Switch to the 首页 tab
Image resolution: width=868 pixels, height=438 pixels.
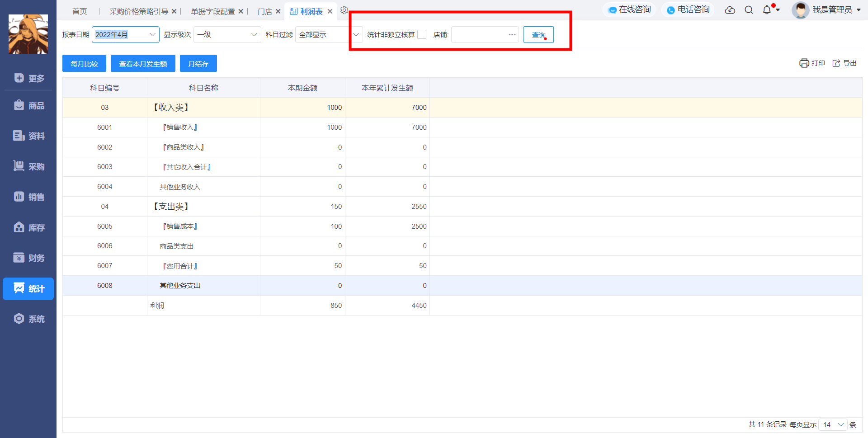click(x=80, y=11)
